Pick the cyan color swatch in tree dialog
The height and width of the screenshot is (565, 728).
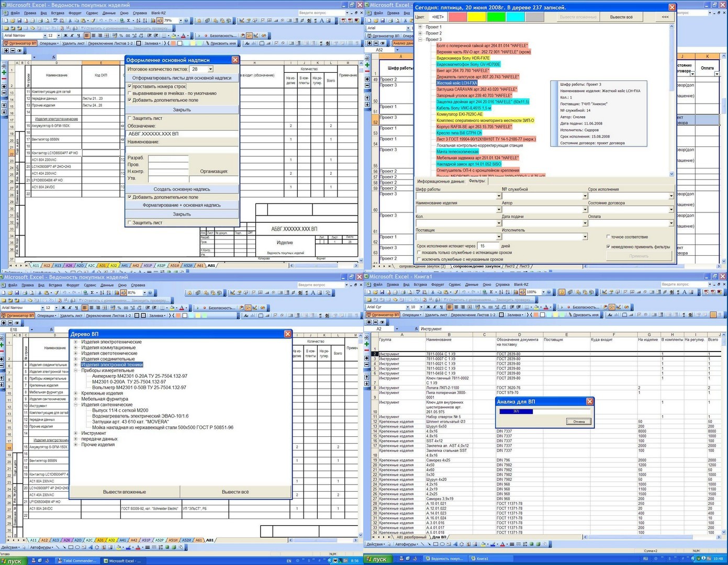[516, 17]
